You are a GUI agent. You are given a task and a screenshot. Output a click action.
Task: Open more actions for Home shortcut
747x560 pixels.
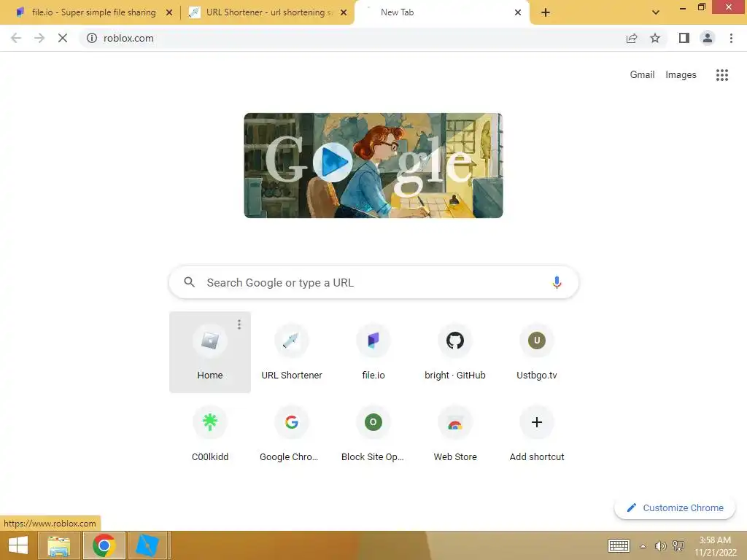point(239,324)
